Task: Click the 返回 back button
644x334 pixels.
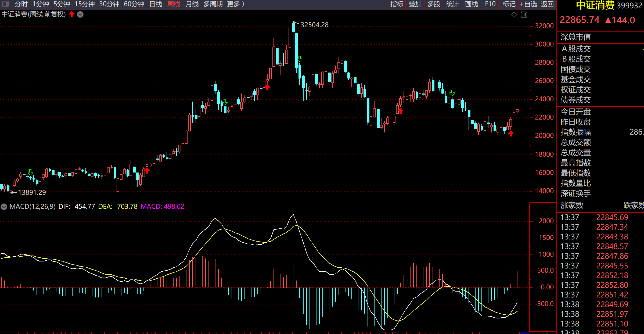Action: (547, 4)
